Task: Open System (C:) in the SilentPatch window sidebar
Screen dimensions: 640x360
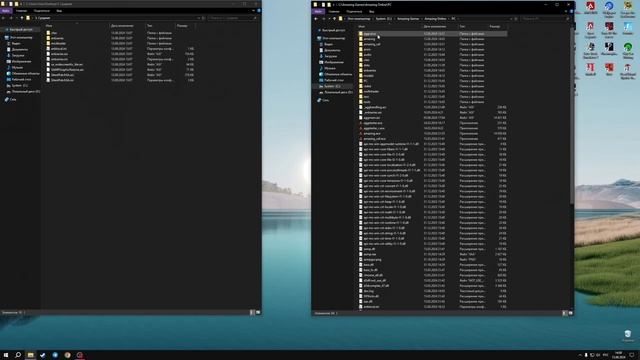Action: coord(17,85)
